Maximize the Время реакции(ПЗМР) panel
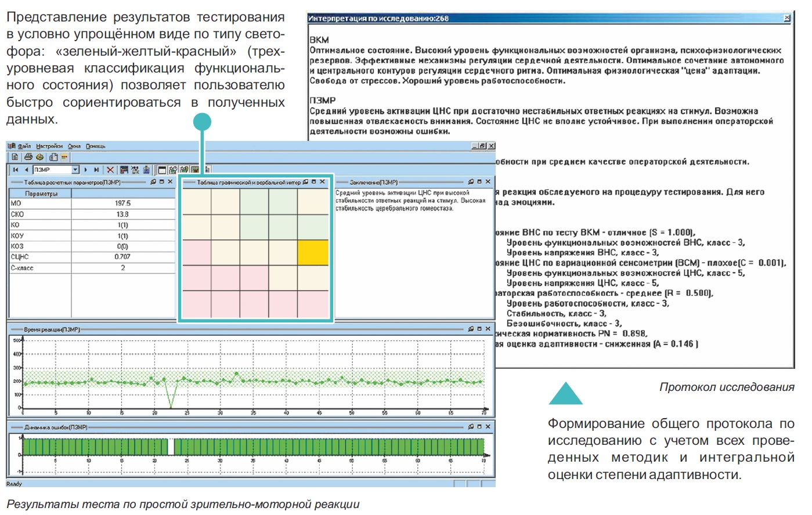812x515 pixels. [x=479, y=329]
